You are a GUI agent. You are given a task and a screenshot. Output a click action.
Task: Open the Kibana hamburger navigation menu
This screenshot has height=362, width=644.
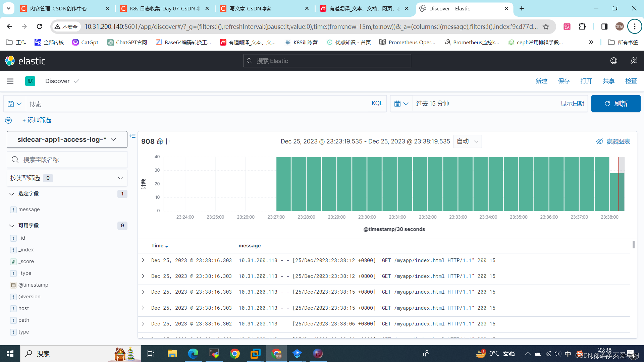click(10, 81)
